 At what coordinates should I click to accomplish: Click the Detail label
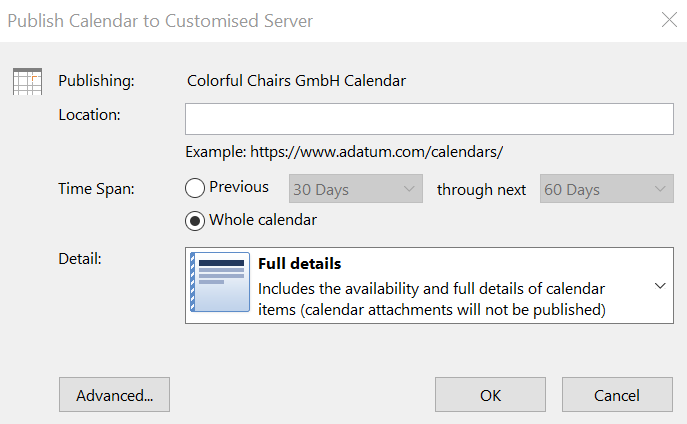[x=80, y=259]
